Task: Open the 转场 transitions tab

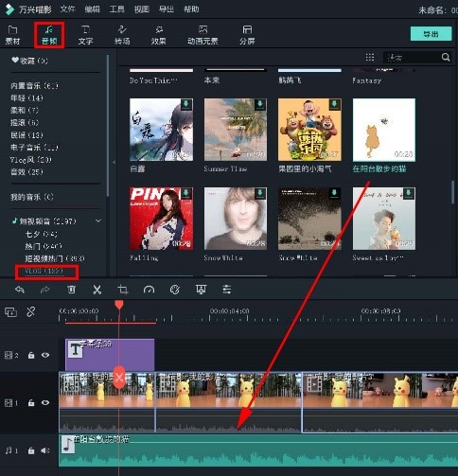Action: 122,35
